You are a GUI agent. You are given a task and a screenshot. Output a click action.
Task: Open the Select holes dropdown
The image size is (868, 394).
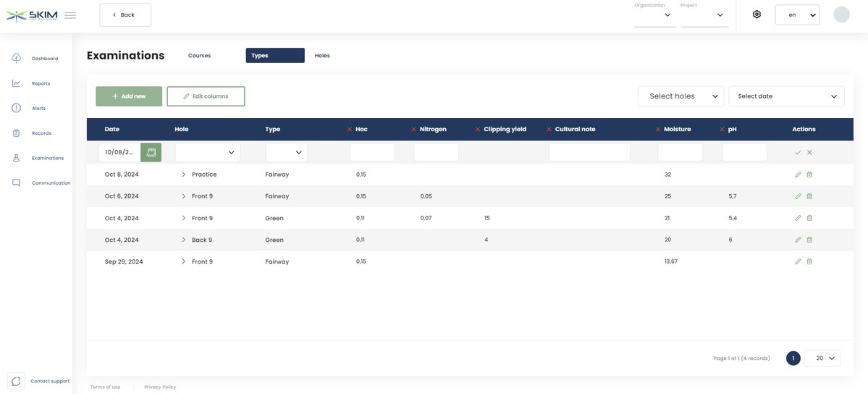[681, 96]
